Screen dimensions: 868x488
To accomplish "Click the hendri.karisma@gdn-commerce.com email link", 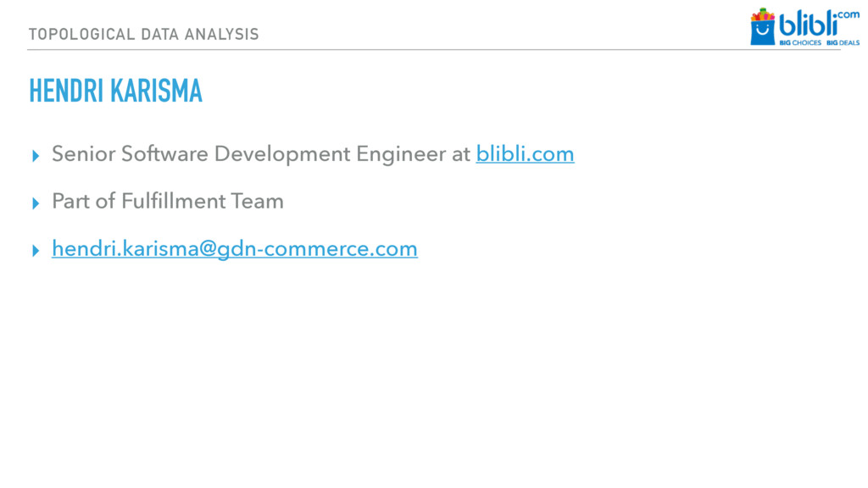I will coord(235,248).
